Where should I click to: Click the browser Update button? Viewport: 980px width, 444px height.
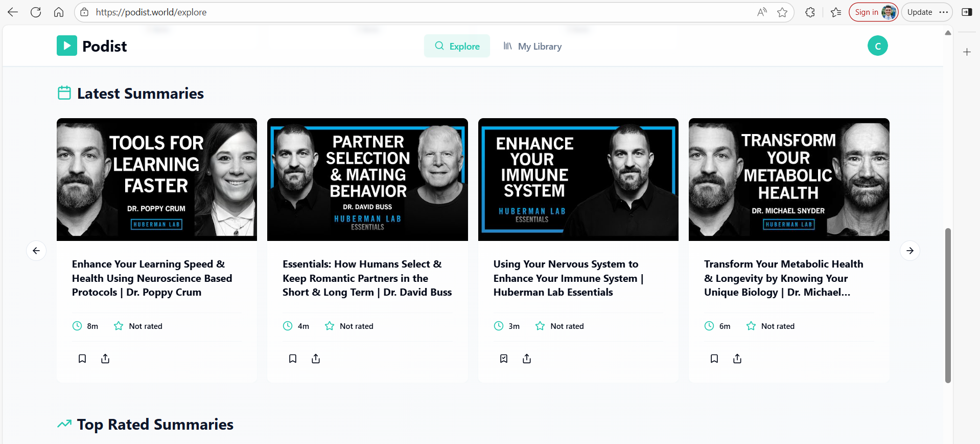pos(920,12)
